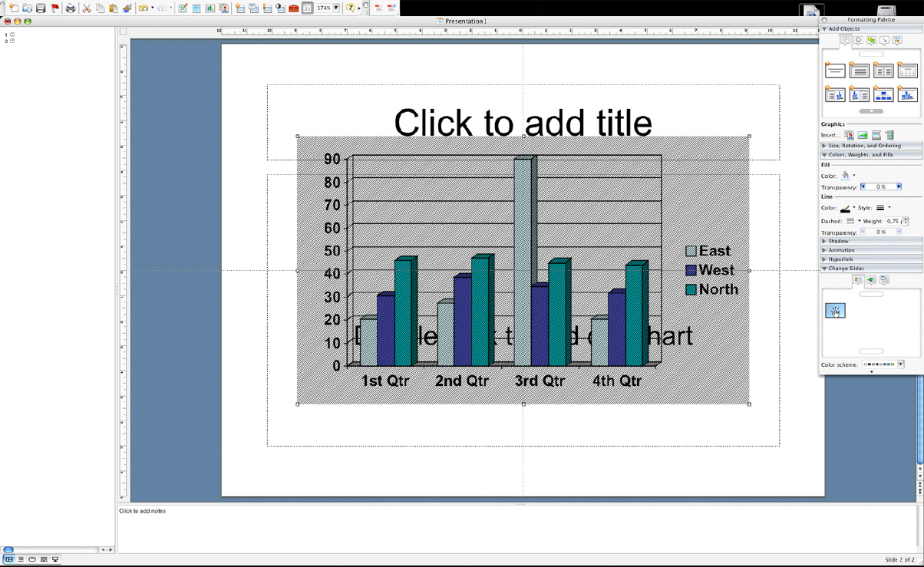The height and width of the screenshot is (567, 924).
Task: Switch to third Change Slides tab
Action: point(884,281)
